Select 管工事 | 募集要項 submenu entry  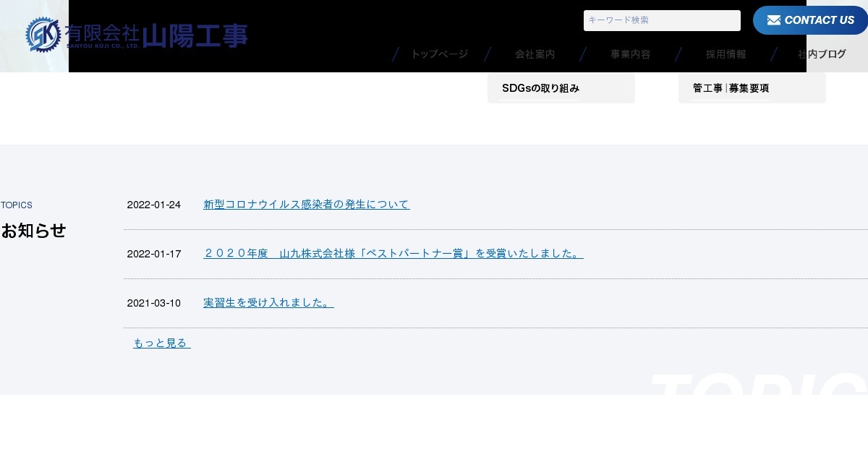click(752, 88)
